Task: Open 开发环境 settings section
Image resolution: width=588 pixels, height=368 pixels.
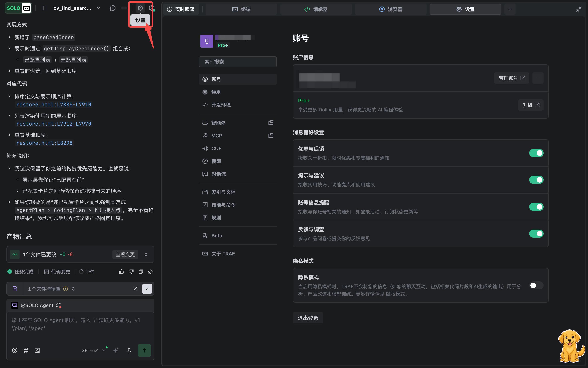Action: click(238, 105)
